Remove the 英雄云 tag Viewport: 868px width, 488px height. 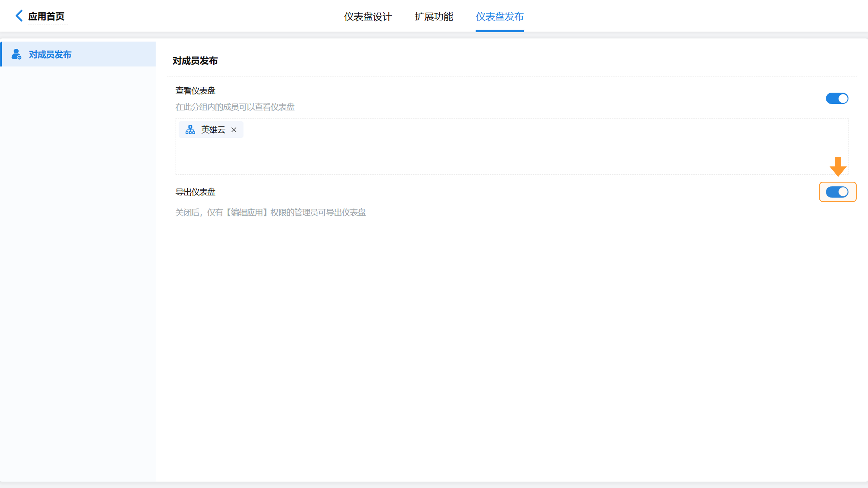tap(234, 130)
